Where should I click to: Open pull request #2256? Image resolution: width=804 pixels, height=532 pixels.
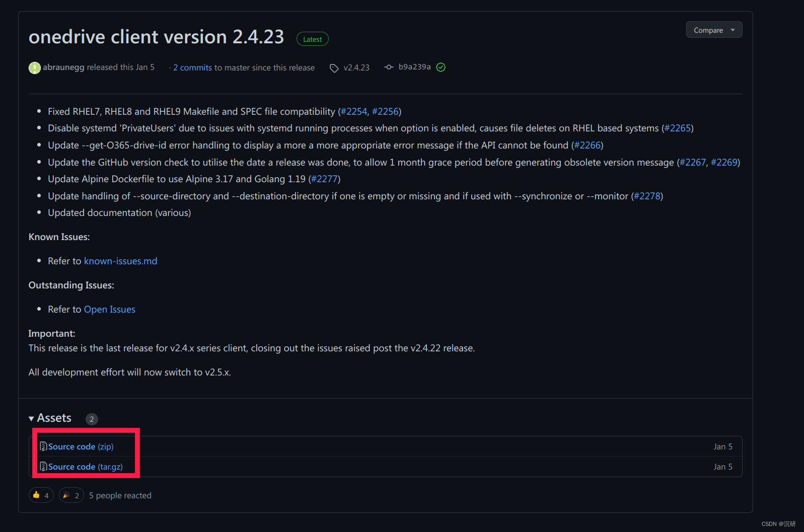(x=385, y=112)
